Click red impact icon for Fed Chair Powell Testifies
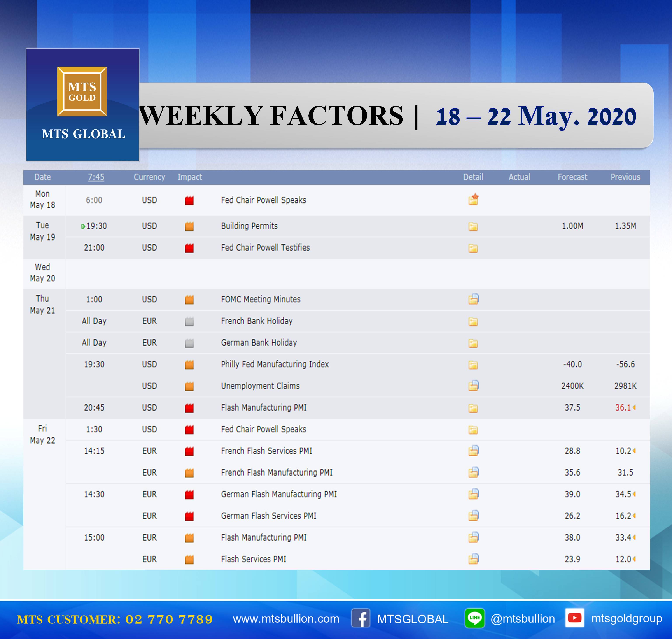This screenshot has height=639, width=672. pyautogui.click(x=189, y=248)
